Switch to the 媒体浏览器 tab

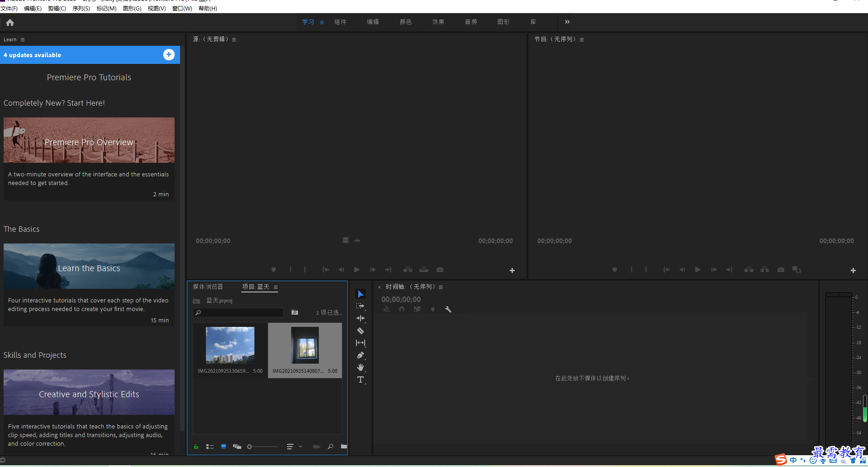[x=208, y=287]
